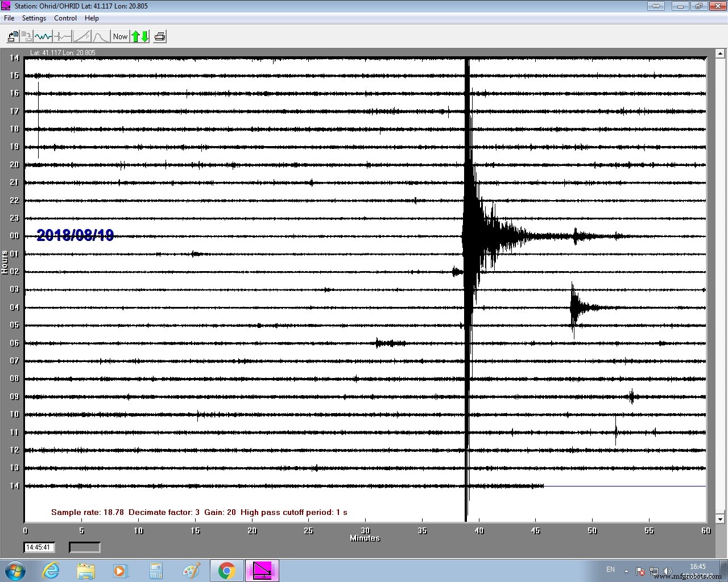The height and width of the screenshot is (582, 728).
Task: Click the down arrow on the vertical scrollbar
Action: point(719,518)
